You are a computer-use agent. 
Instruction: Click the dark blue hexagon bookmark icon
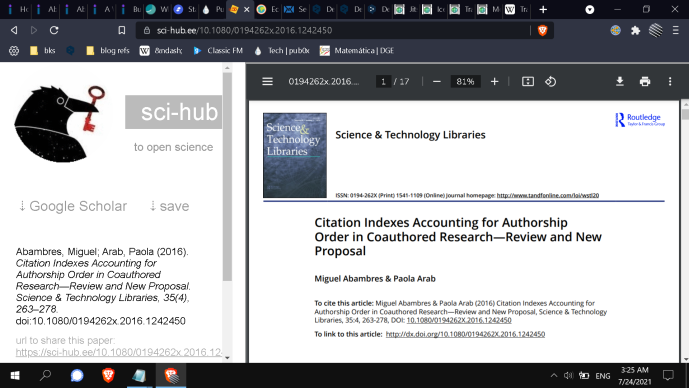click(x=70, y=51)
